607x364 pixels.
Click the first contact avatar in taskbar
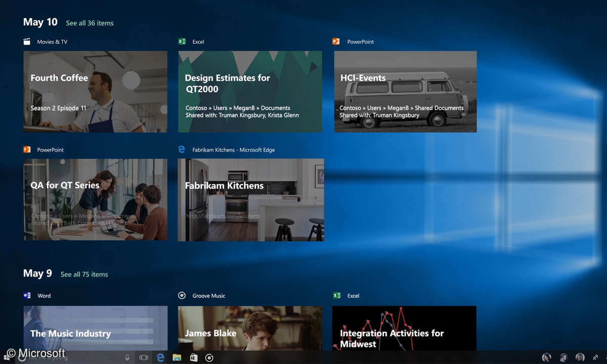tap(546, 357)
